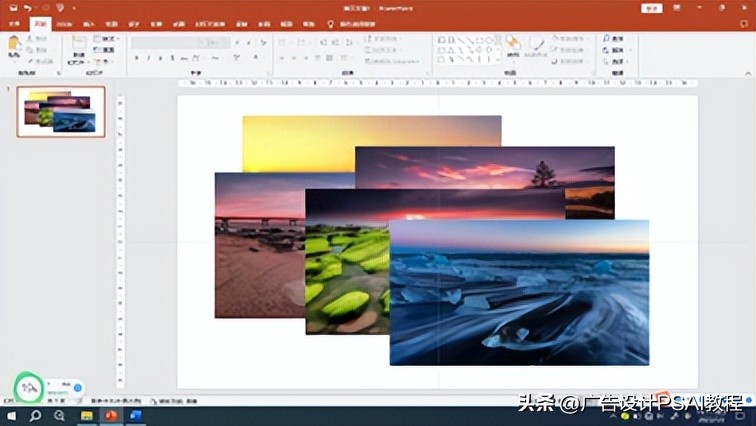The height and width of the screenshot is (426, 756).
Task: Toggle Underline text formatting
Action: pyautogui.click(x=162, y=58)
